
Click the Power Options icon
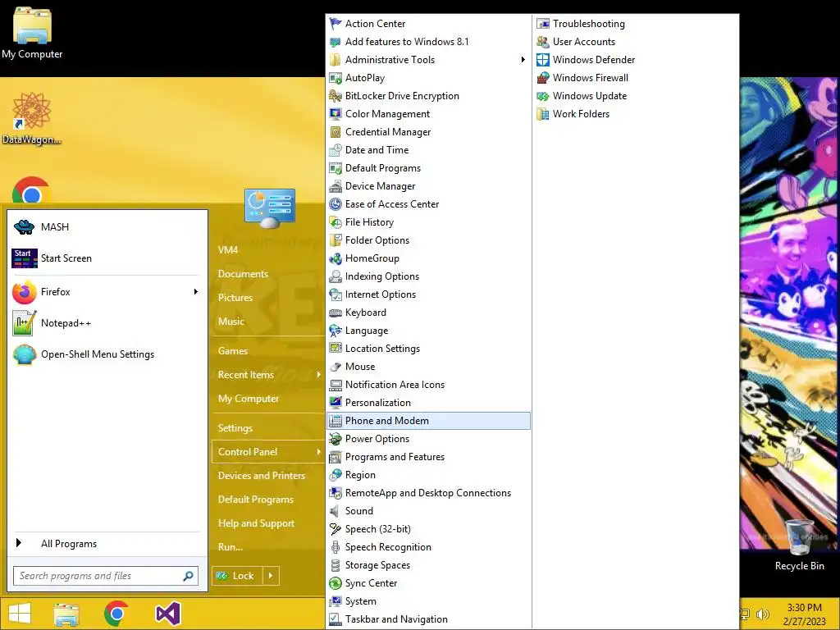[336, 439]
